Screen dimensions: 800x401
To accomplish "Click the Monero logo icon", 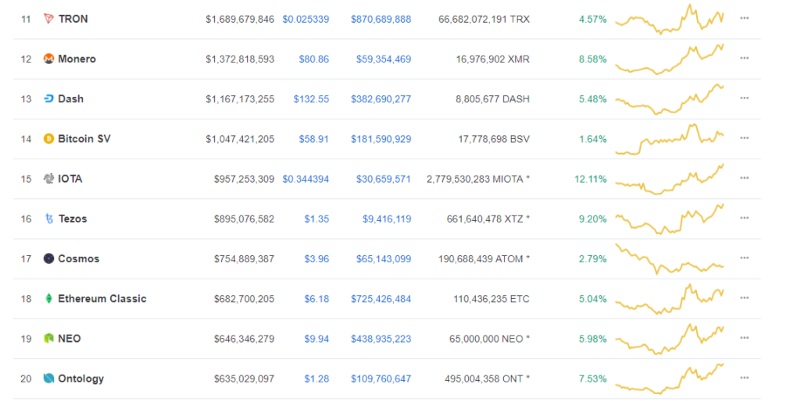I will coord(48,59).
